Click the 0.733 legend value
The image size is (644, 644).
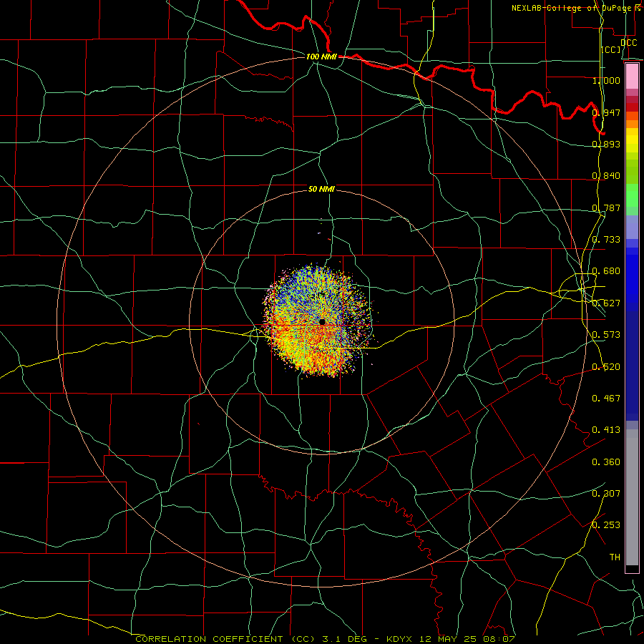[x=606, y=240]
